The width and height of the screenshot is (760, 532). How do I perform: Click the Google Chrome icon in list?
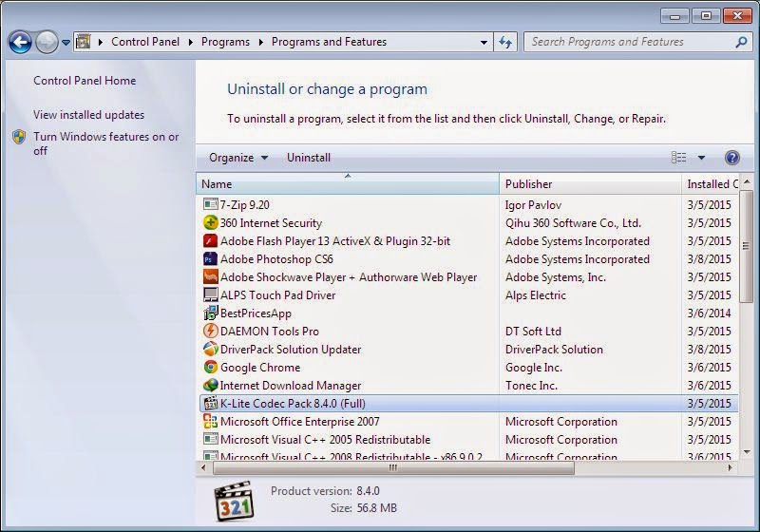210,367
